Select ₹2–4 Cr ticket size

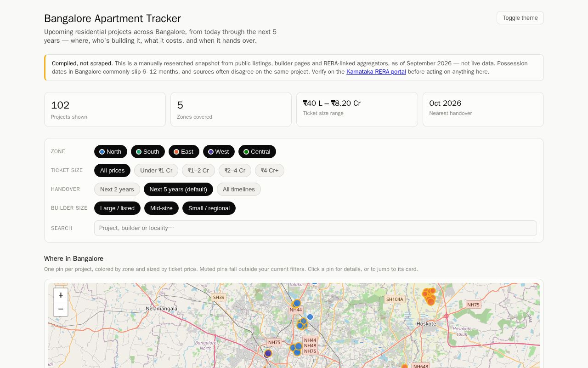click(235, 170)
